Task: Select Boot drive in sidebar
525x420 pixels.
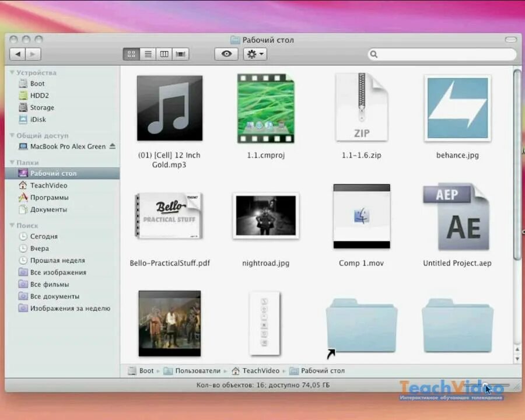Action: pos(62,84)
